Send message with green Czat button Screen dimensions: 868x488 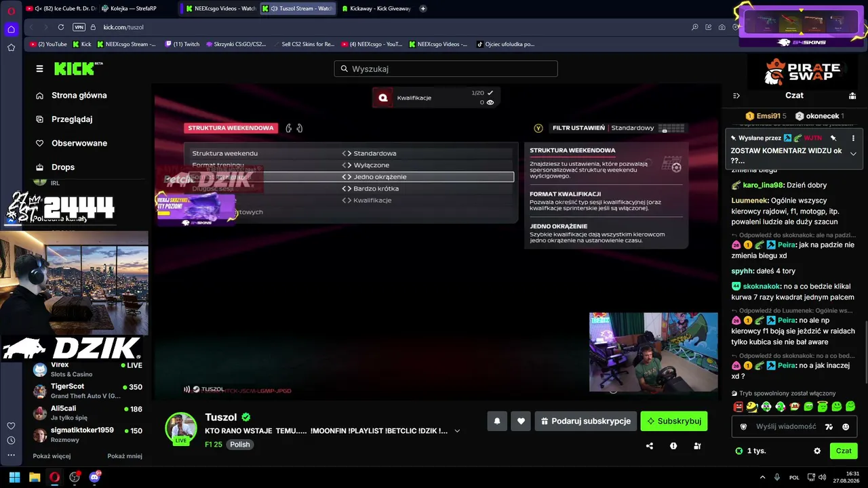(844, 451)
